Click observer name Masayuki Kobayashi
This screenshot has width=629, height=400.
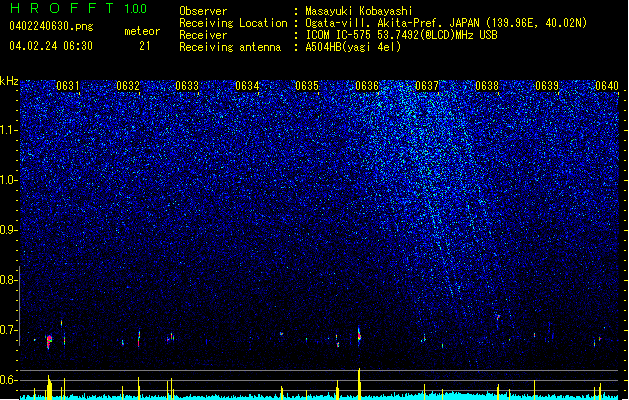(359, 11)
